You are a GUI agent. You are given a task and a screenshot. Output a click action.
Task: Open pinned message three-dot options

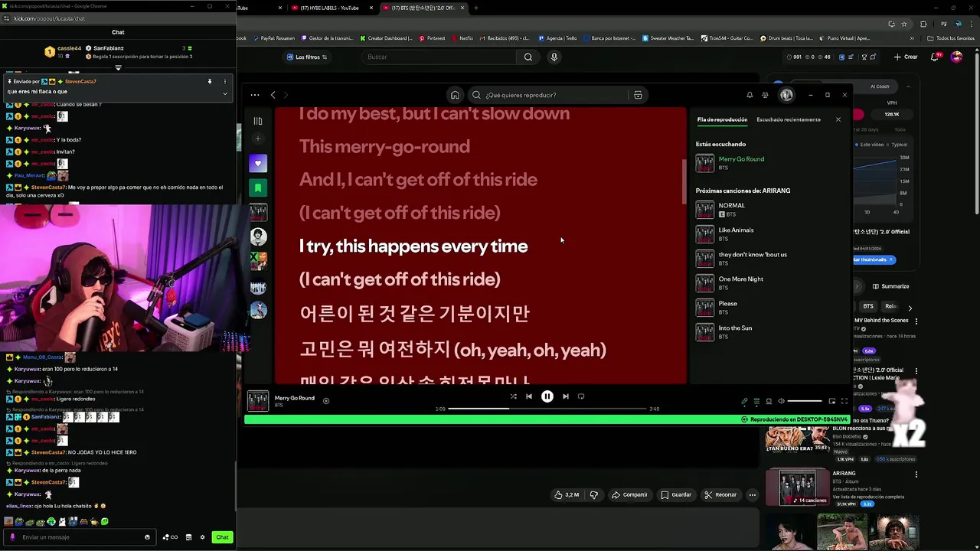pyautogui.click(x=224, y=81)
